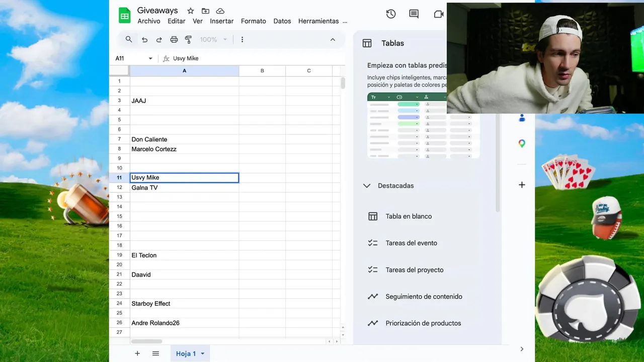This screenshot has height=362, width=644.
Task: Open toolbar three-dot more options
Action: 242,40
